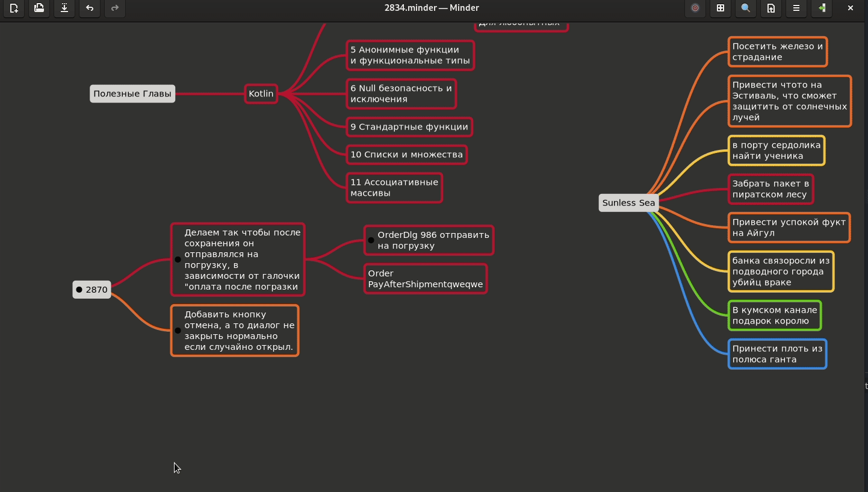Create a new mind map document
This screenshot has height=492, width=868.
click(x=14, y=8)
